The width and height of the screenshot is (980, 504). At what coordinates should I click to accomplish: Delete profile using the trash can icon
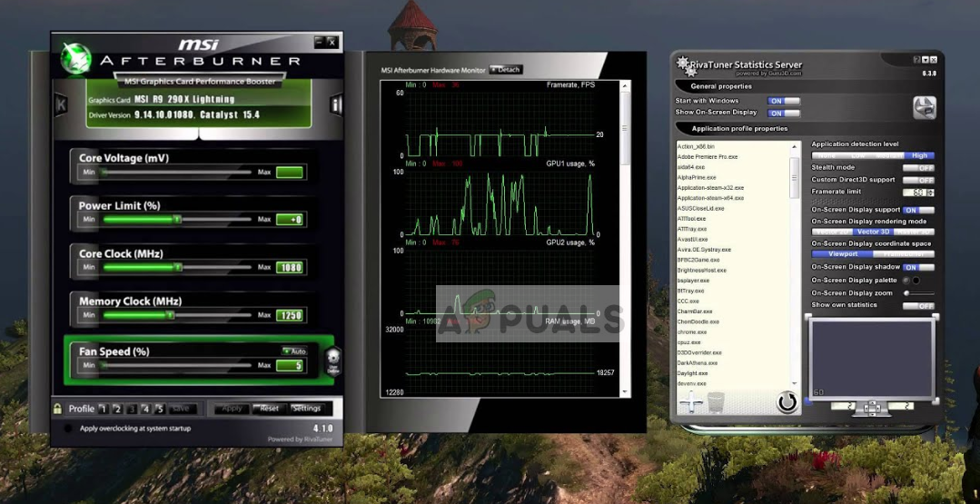715,402
